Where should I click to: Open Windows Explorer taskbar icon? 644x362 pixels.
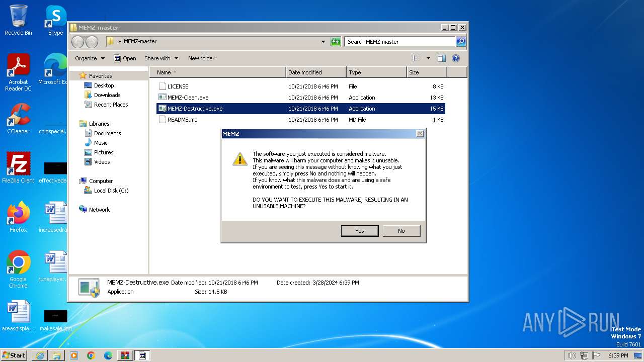(57, 355)
